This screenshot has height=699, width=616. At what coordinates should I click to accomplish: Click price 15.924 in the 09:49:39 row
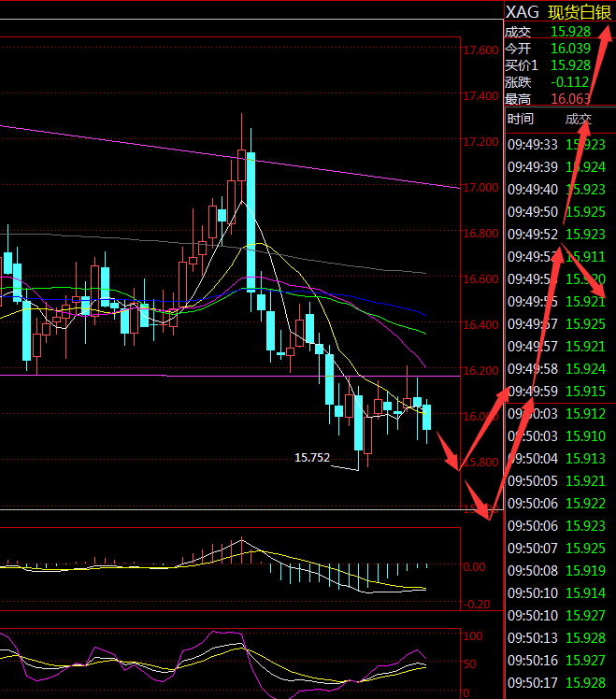pos(586,167)
